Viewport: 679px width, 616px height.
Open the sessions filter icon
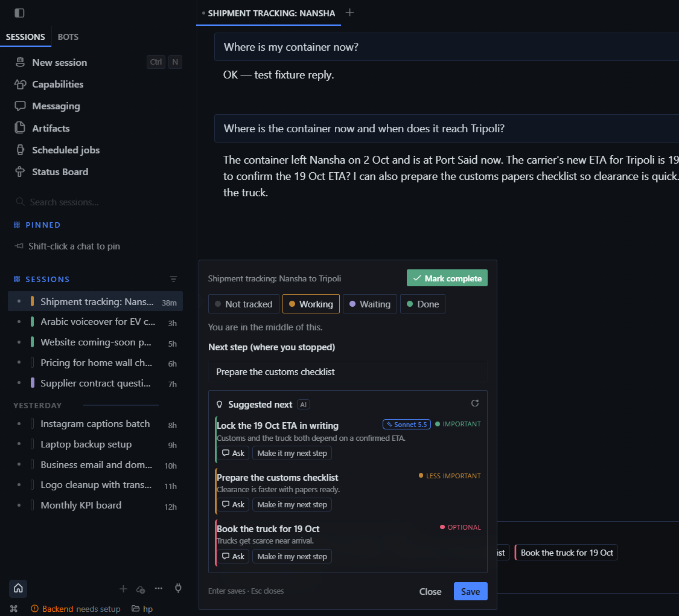[x=174, y=279]
